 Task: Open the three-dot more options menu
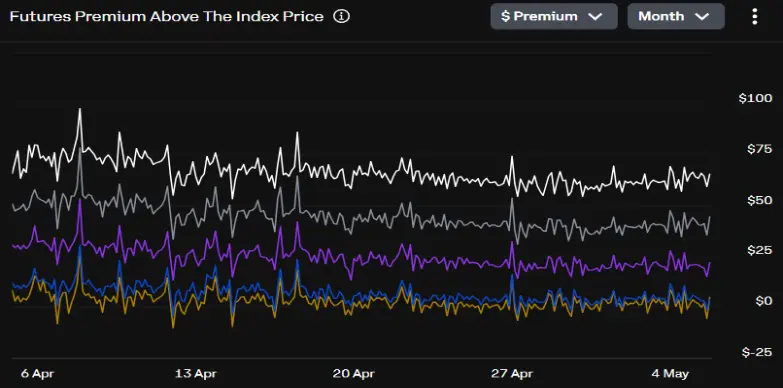tap(755, 16)
